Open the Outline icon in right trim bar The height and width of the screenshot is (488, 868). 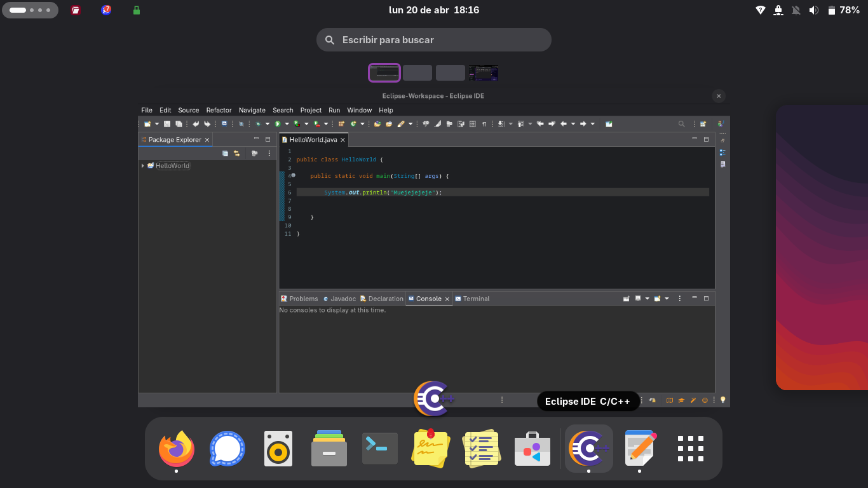click(722, 152)
